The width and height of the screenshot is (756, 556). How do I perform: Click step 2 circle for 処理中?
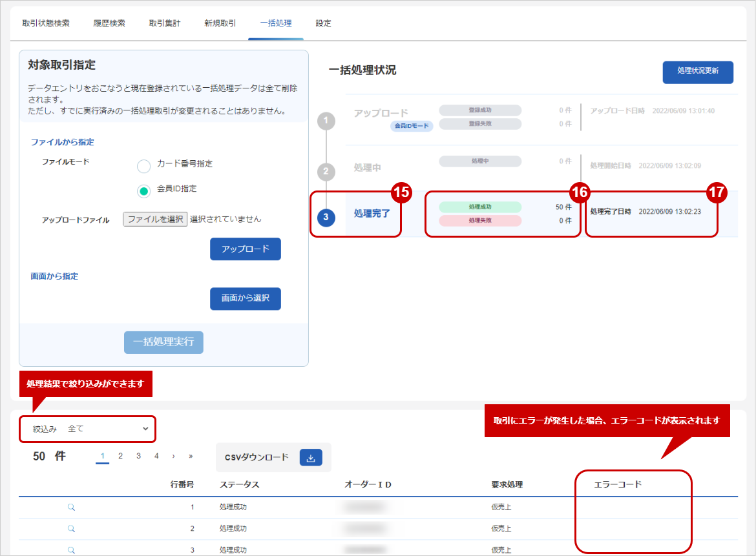pyautogui.click(x=326, y=172)
